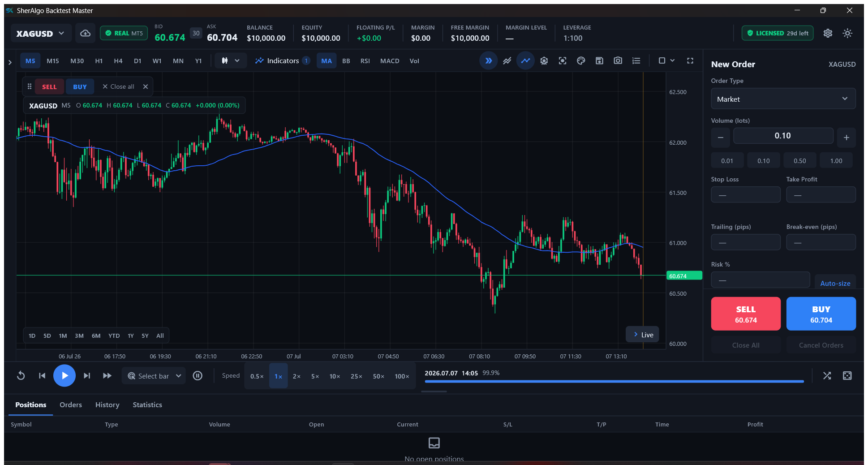Toggle auto-scroll double chevron icon
This screenshot has width=868, height=465.
click(489, 60)
